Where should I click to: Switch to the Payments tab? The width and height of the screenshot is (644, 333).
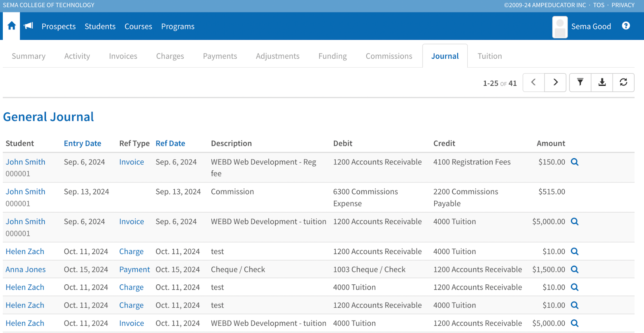coord(220,56)
